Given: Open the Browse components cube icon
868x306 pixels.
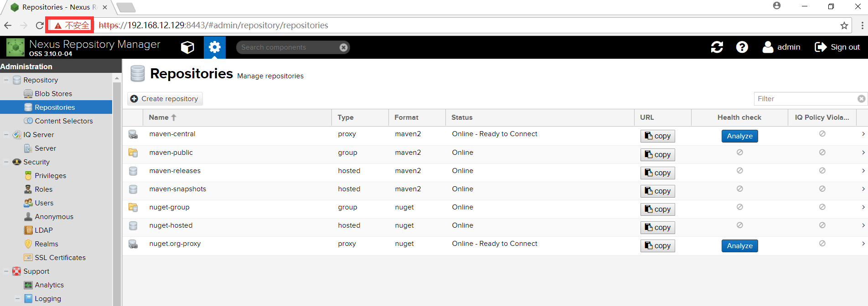Looking at the screenshot, I should coord(187,47).
